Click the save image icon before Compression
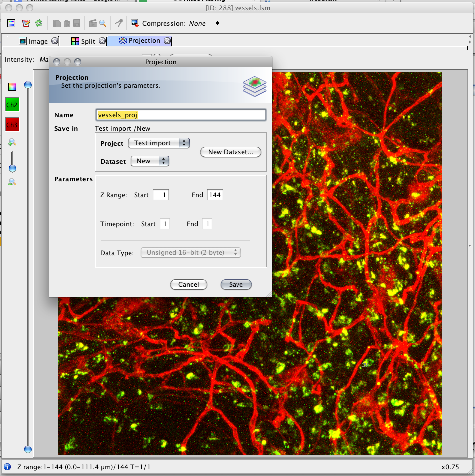The image size is (475, 476). pyautogui.click(x=134, y=23)
